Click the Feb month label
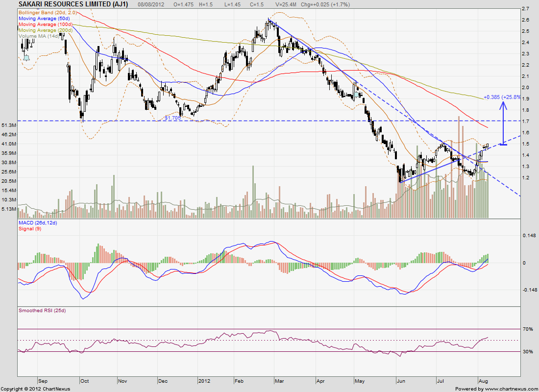This screenshot has width=539, height=392. coord(239,381)
